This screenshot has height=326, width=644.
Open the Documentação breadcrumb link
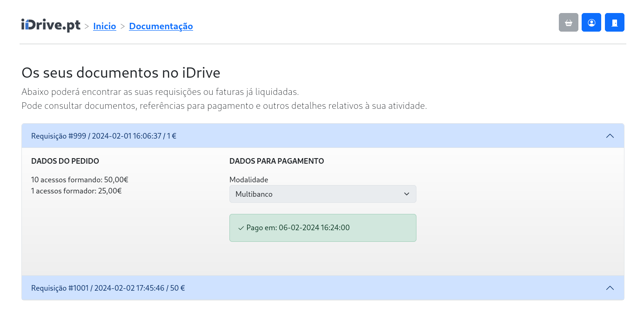pyautogui.click(x=161, y=27)
